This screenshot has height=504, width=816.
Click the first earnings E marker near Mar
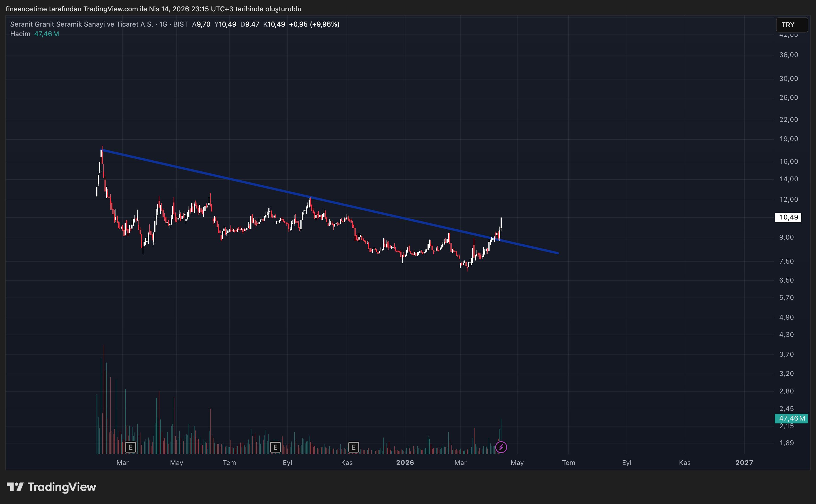click(x=131, y=447)
